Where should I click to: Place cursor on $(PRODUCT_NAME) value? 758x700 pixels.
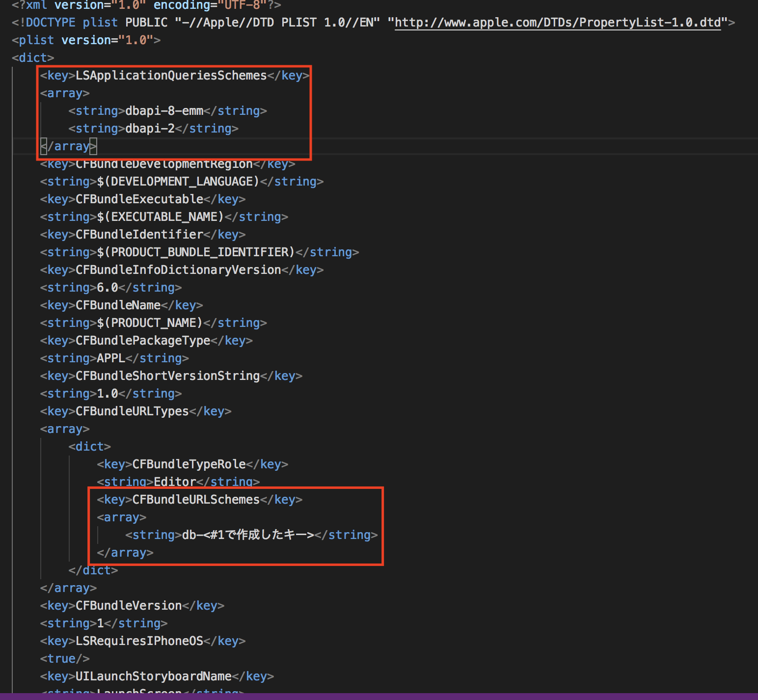pos(149,323)
